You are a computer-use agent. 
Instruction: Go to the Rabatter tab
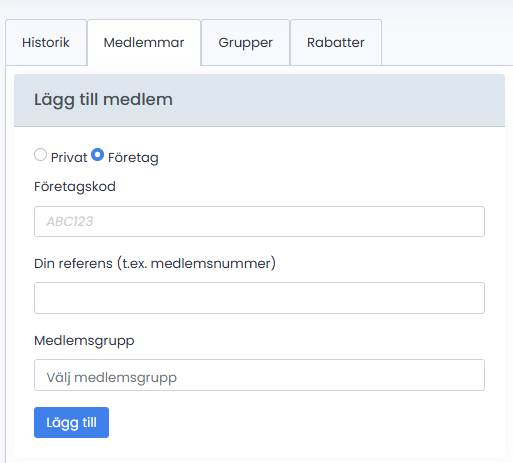(336, 42)
